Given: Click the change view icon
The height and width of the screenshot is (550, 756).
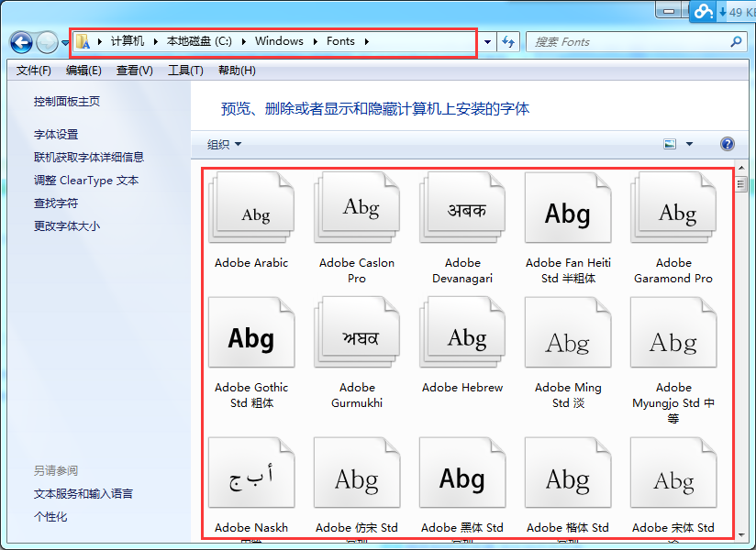Looking at the screenshot, I should (670, 144).
